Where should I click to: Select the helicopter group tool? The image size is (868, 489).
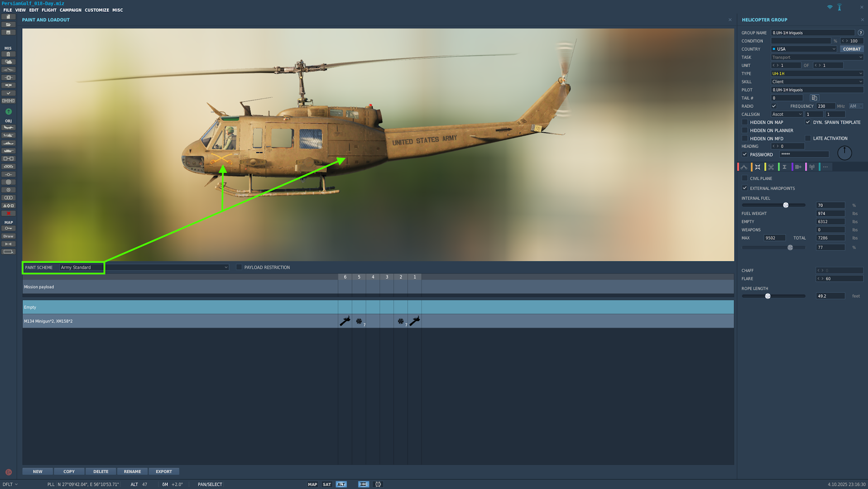pos(8,135)
